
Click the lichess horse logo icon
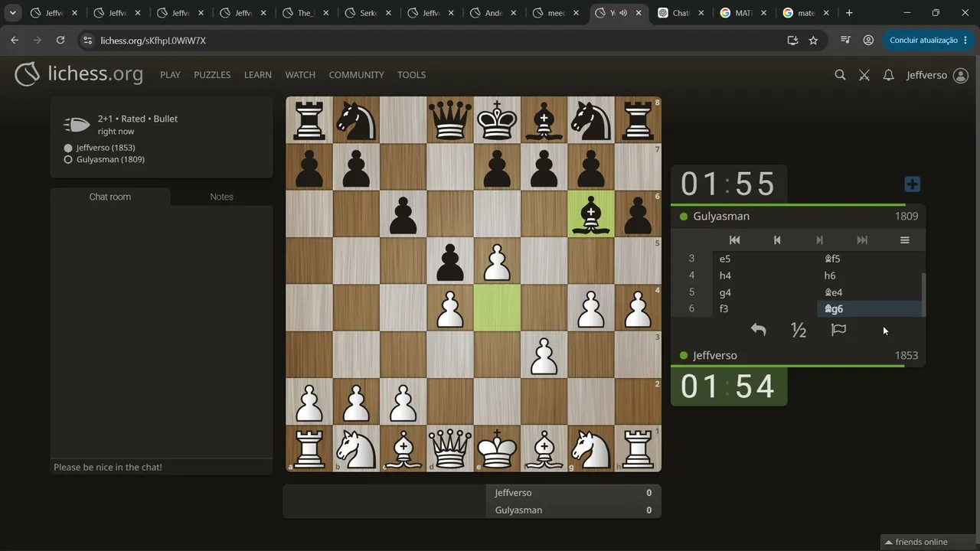click(27, 74)
